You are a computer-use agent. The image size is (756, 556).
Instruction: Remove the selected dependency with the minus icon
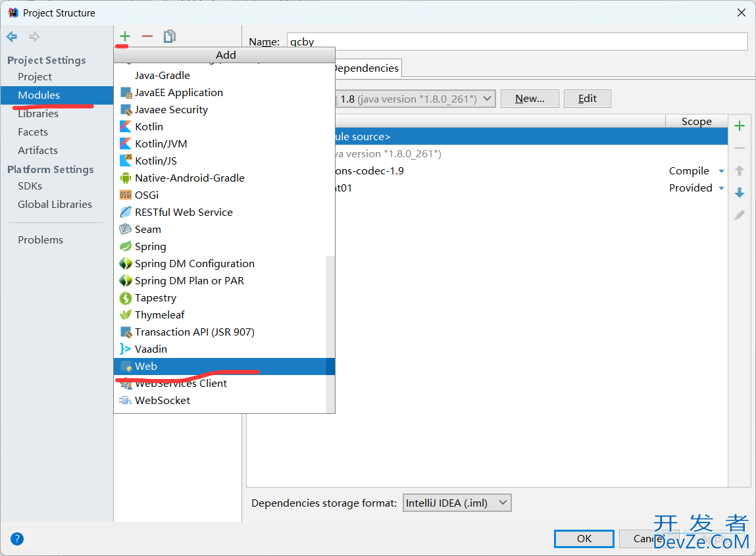point(739,148)
